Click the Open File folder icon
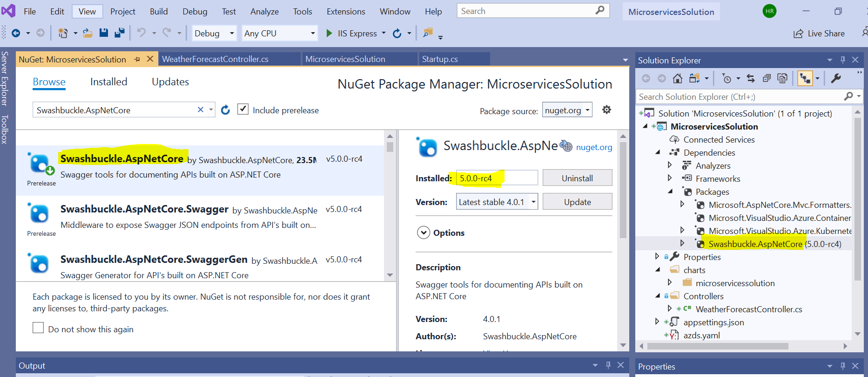 click(x=87, y=33)
